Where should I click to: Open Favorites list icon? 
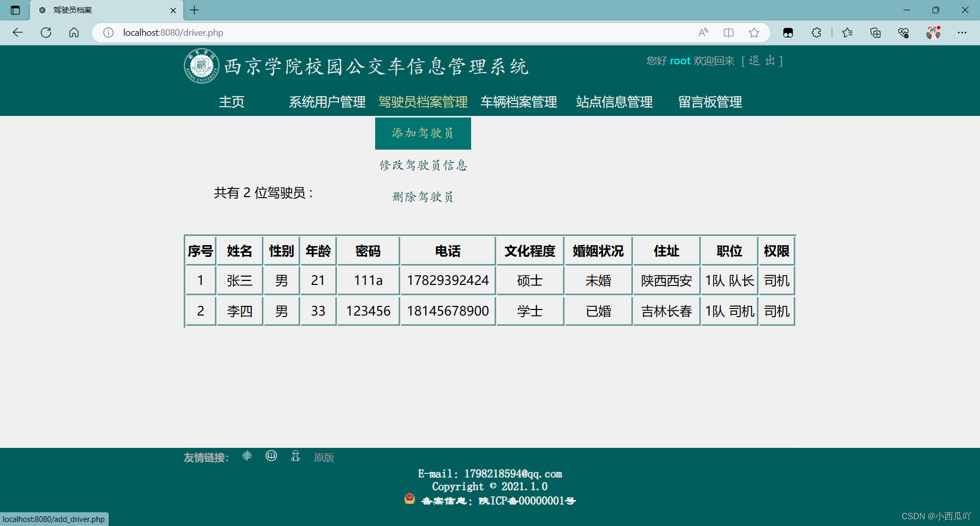[x=847, y=33]
